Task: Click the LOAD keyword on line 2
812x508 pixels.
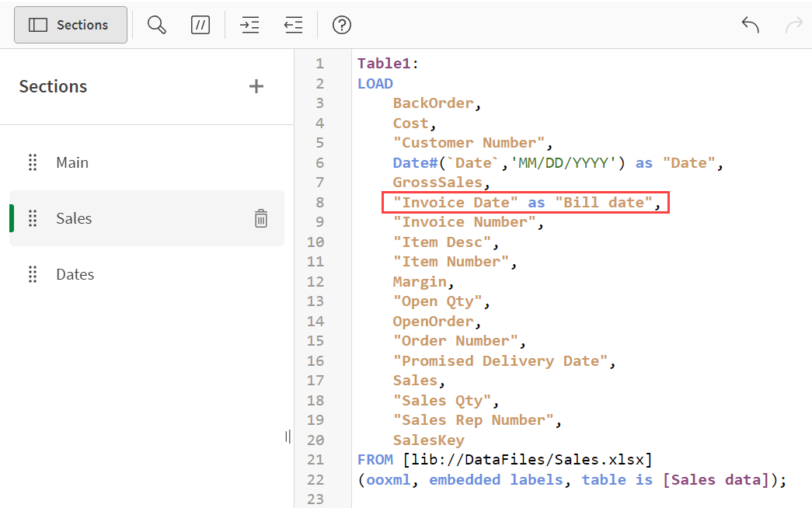Action: click(x=375, y=83)
